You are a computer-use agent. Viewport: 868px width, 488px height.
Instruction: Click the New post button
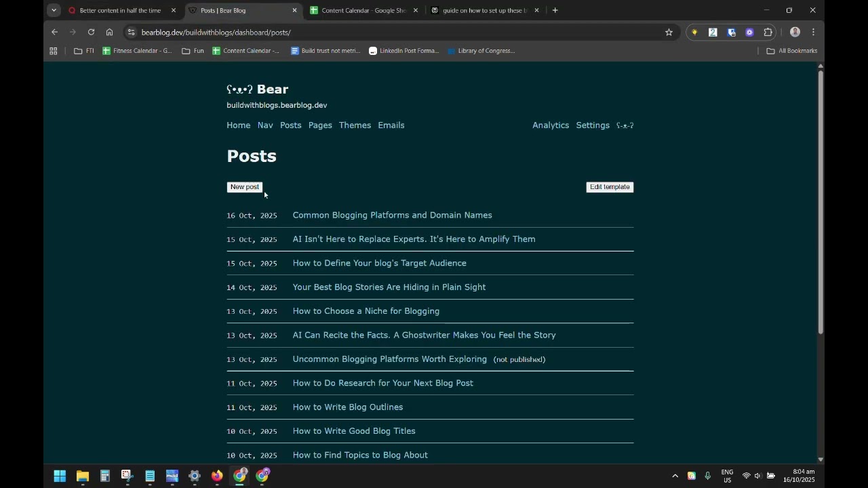pyautogui.click(x=245, y=187)
